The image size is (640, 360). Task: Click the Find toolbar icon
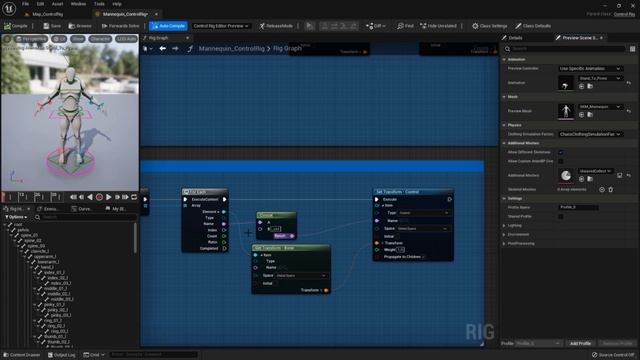click(405, 26)
